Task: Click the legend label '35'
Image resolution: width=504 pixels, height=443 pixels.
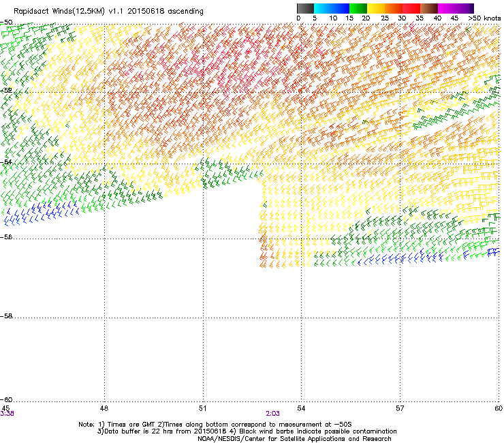Action: (420, 18)
